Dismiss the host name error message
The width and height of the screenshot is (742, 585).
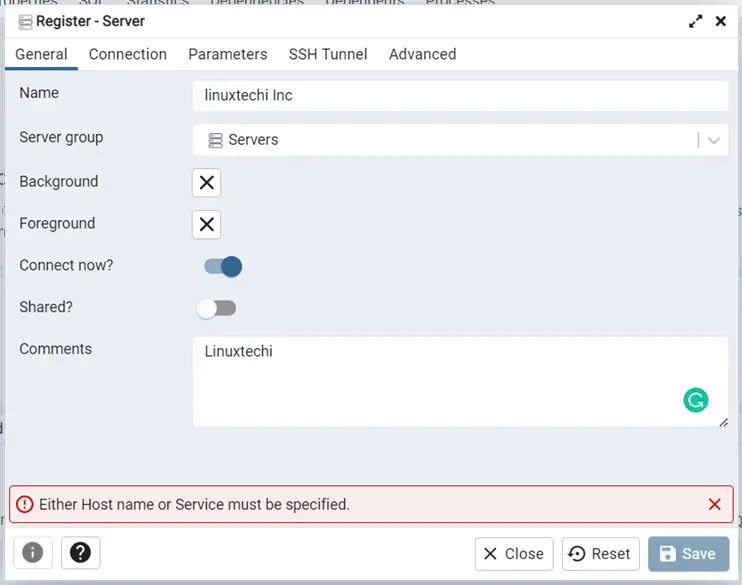[714, 505]
